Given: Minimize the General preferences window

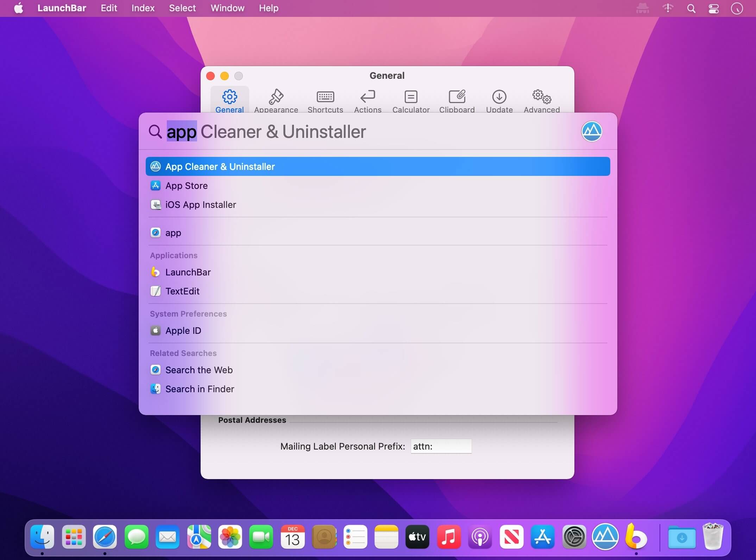Looking at the screenshot, I should [225, 76].
